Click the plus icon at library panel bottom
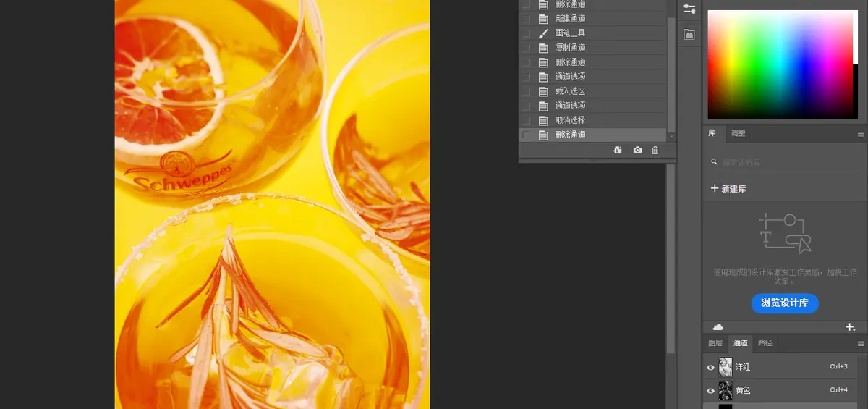The width and height of the screenshot is (868, 409). pyautogui.click(x=850, y=327)
